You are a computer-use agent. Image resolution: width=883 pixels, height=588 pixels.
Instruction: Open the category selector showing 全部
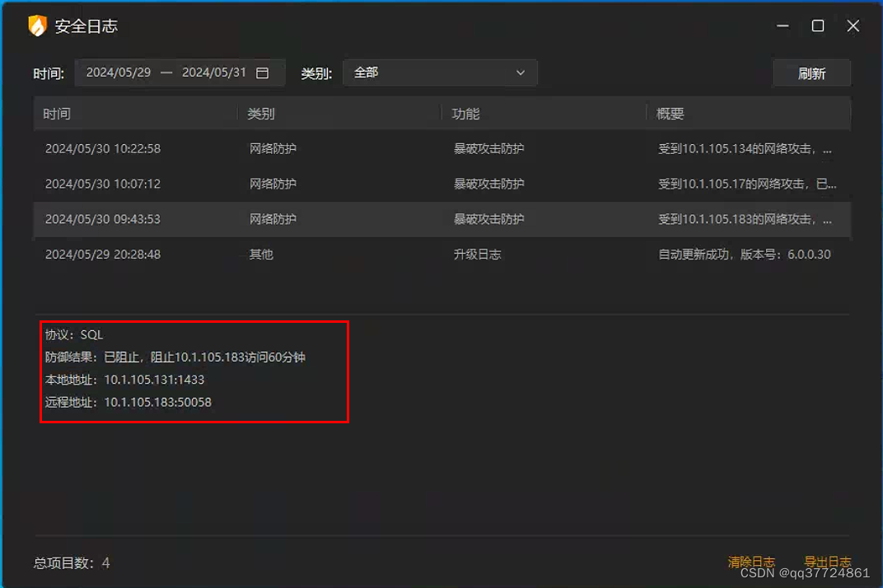[440, 72]
